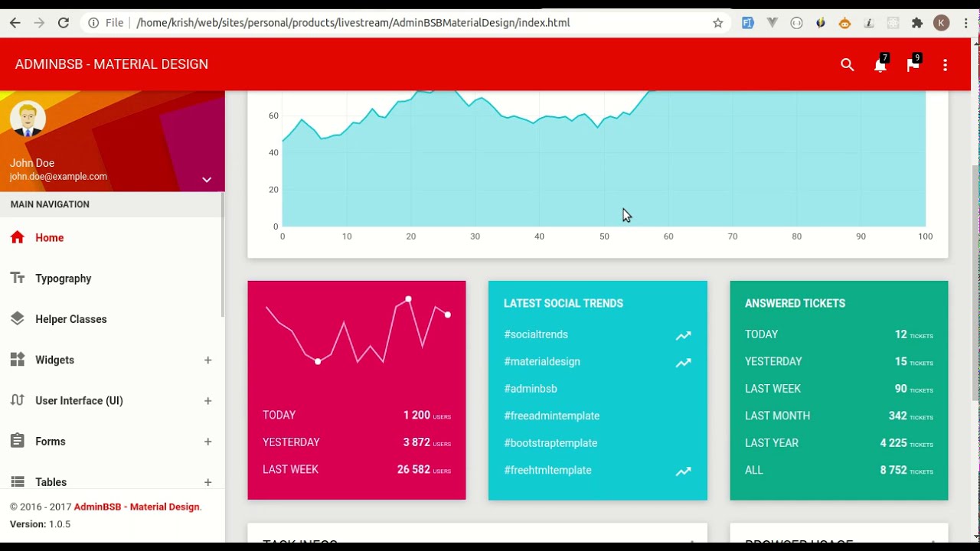Click the LAST MONTH 342 tickets row
This screenshot has height=551, width=980.
tap(839, 416)
